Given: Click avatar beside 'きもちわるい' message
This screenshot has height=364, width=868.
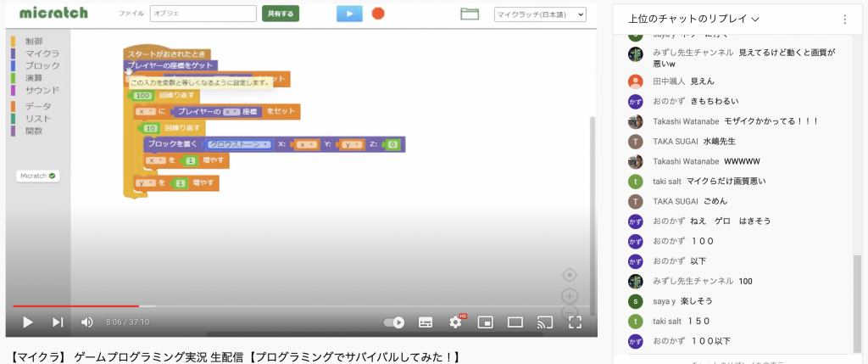Looking at the screenshot, I should 636,101.
